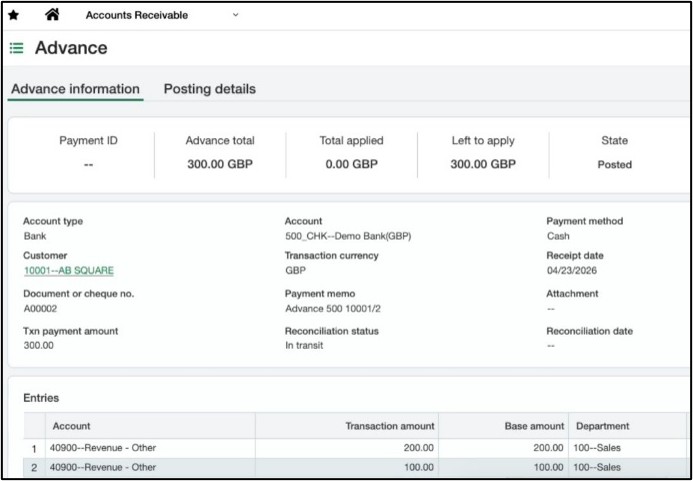Click the Attachment label
693x481 pixels.
(572, 294)
